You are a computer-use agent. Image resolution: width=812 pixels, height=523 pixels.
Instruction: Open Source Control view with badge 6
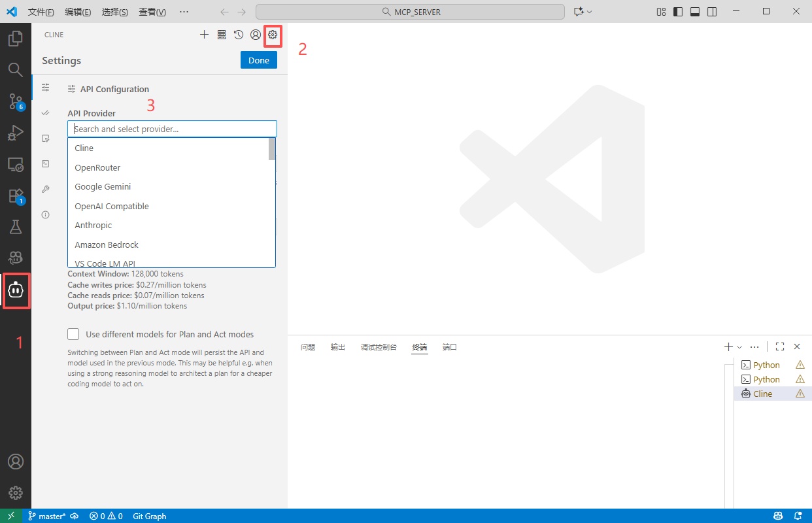click(16, 101)
